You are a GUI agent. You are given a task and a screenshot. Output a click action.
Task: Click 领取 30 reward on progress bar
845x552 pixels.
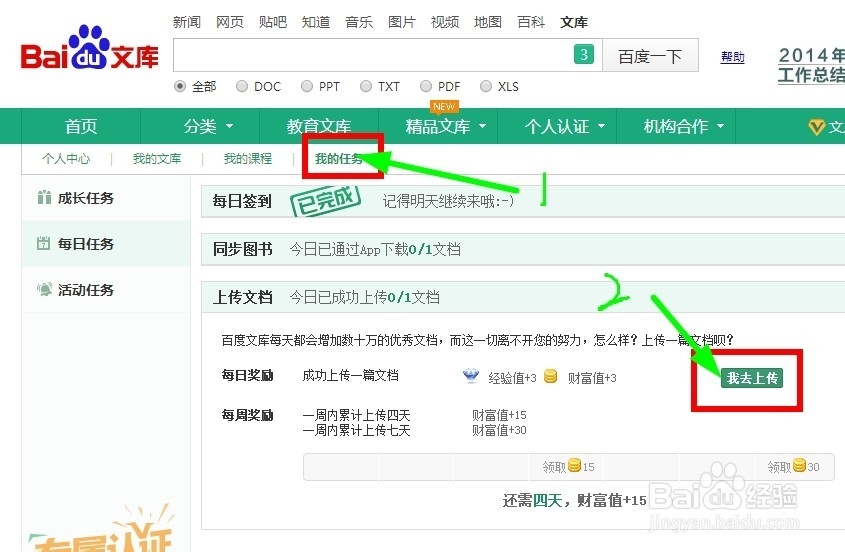(793, 466)
